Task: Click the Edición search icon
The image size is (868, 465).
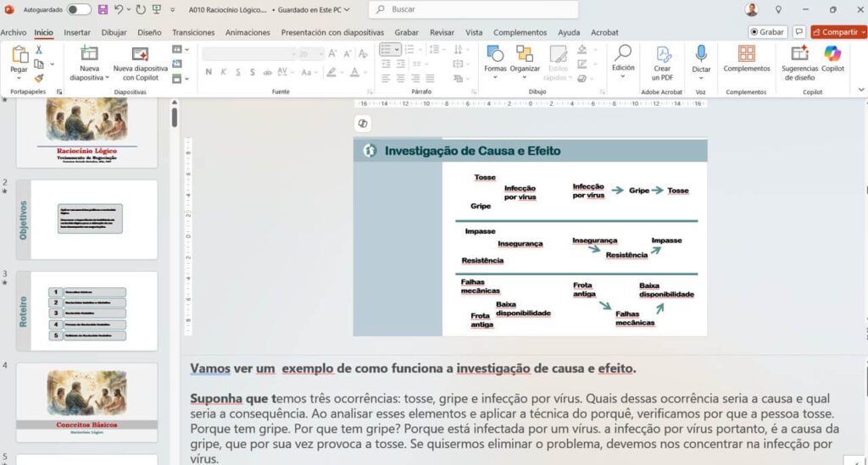Action: pos(623,53)
